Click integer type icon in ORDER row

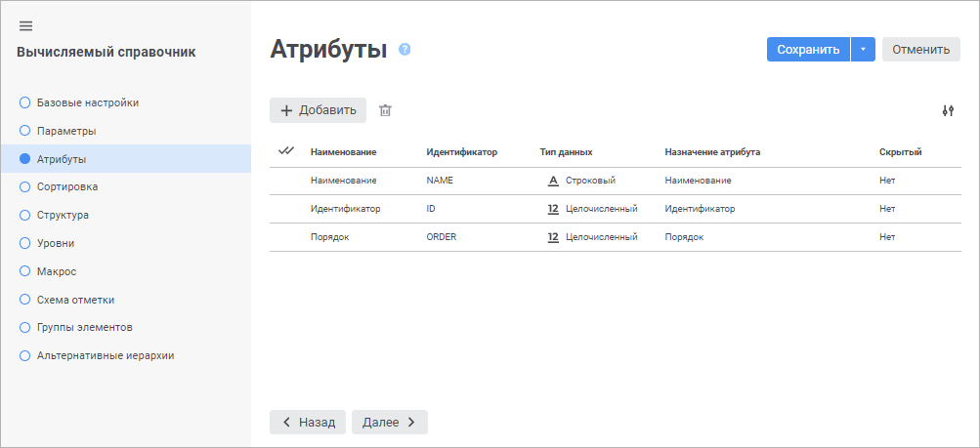coord(553,237)
